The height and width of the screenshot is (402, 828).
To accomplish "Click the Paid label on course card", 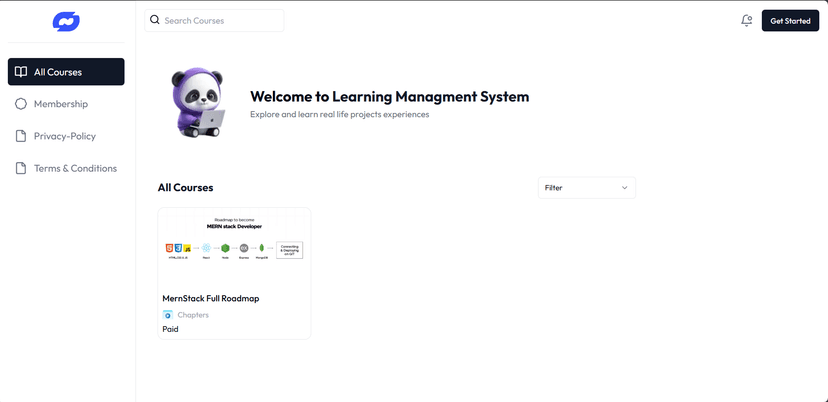I will pyautogui.click(x=171, y=329).
